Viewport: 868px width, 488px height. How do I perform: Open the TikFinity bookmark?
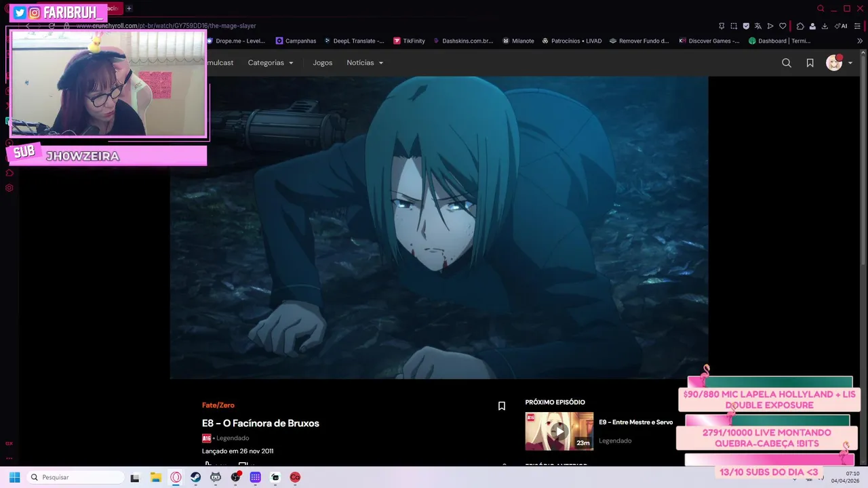coord(410,41)
